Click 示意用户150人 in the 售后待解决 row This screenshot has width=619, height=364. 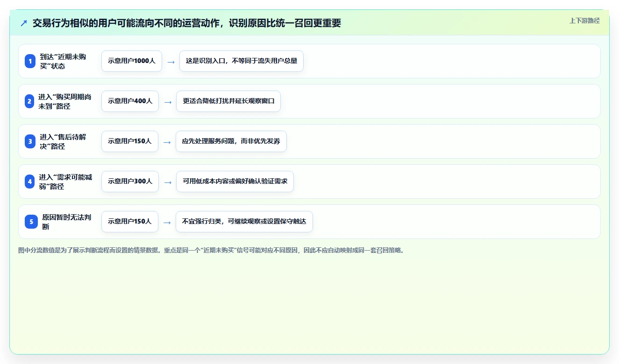130,141
